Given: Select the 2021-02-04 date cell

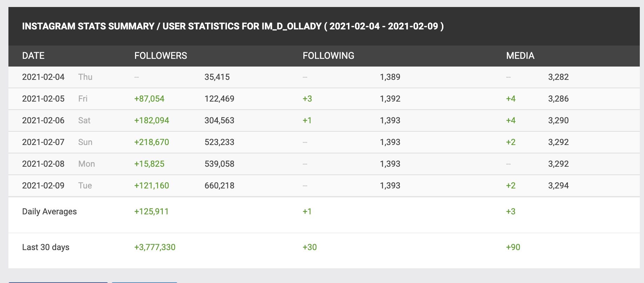Looking at the screenshot, I should (43, 77).
